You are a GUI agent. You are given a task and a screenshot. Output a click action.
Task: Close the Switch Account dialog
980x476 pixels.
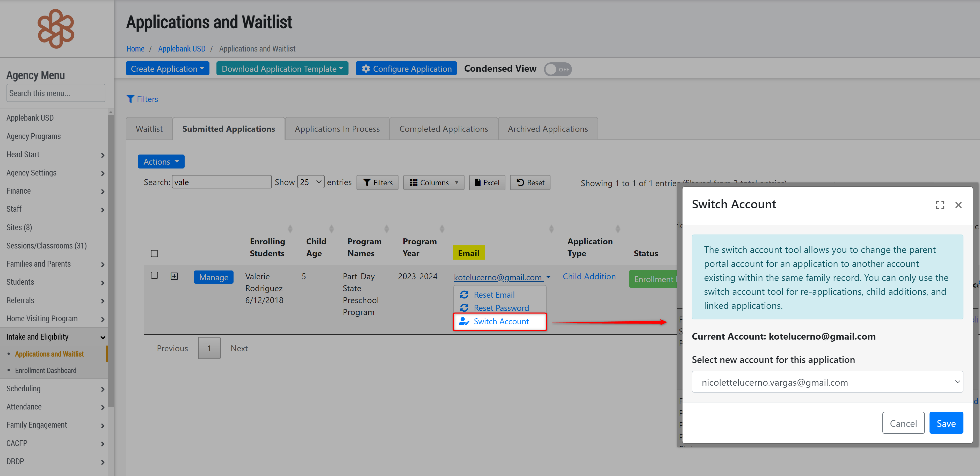pos(958,205)
